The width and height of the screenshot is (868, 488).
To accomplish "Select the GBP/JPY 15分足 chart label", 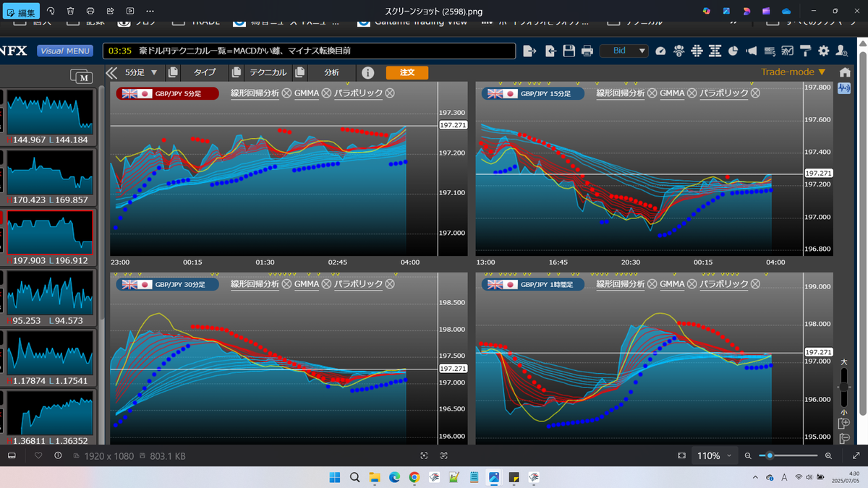I will coord(533,93).
